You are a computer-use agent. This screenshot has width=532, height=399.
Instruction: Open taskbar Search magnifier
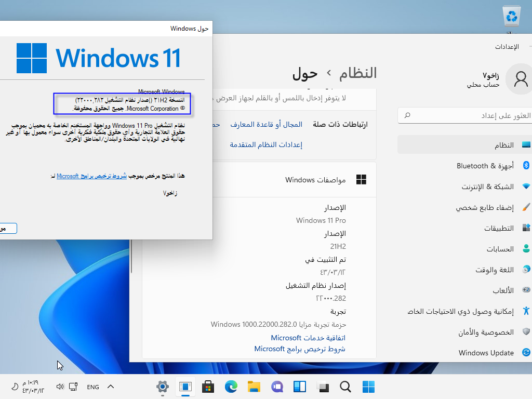(x=345, y=387)
